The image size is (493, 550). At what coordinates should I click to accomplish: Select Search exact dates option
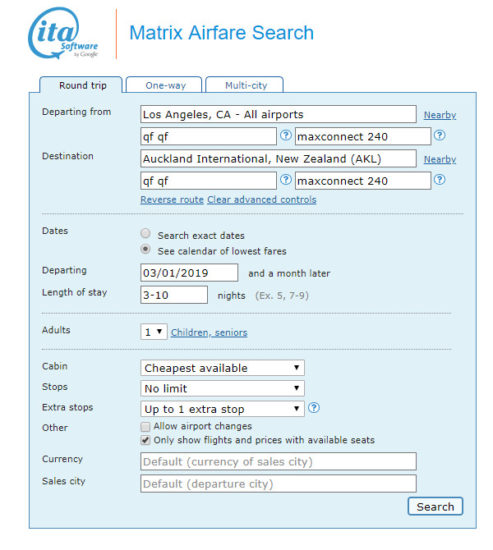[x=145, y=233]
